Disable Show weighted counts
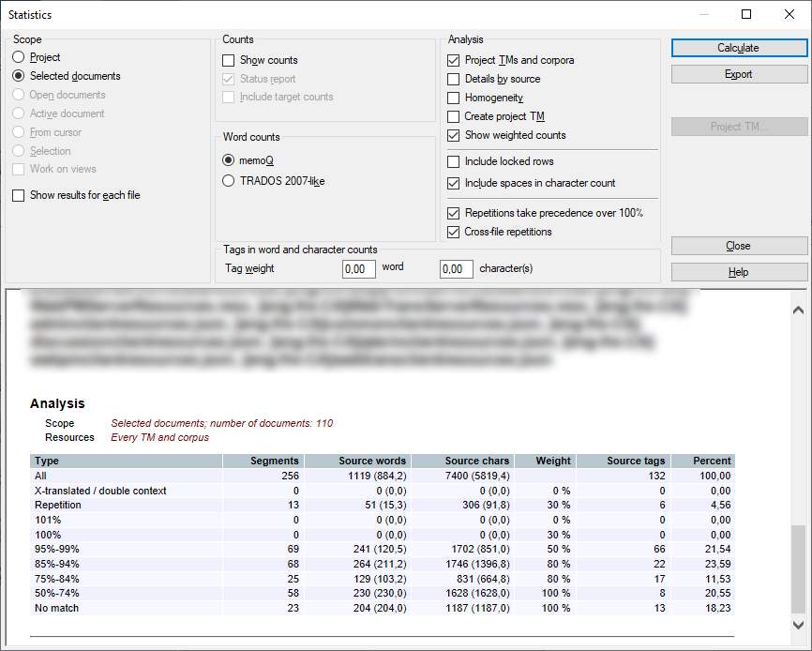This screenshot has width=812, height=651. click(x=454, y=134)
